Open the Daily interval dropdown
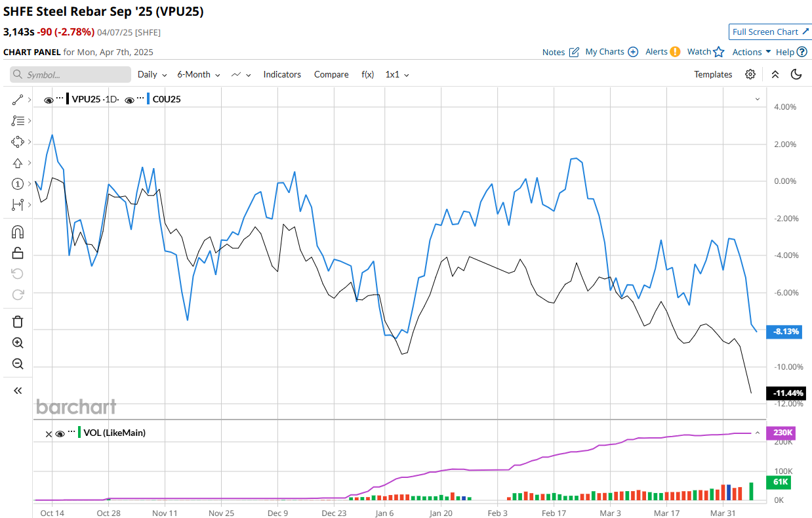This screenshot has width=812, height=518. (152, 75)
